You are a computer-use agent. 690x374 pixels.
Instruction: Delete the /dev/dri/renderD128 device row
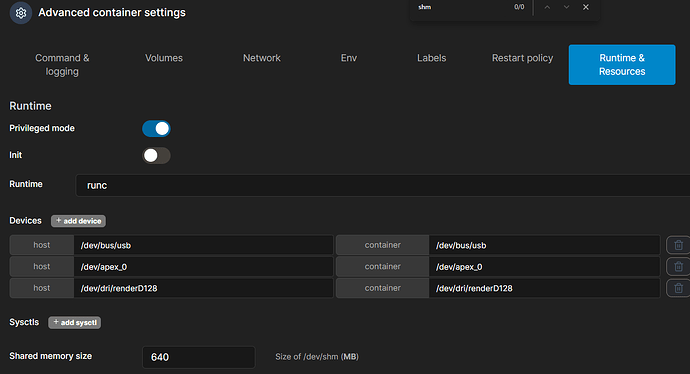[x=678, y=288]
